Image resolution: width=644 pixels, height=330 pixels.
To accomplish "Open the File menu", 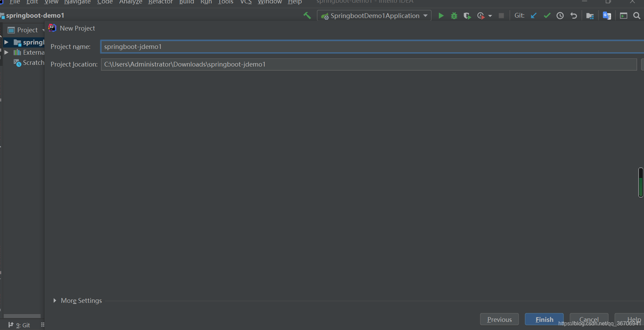I will [x=15, y=2].
